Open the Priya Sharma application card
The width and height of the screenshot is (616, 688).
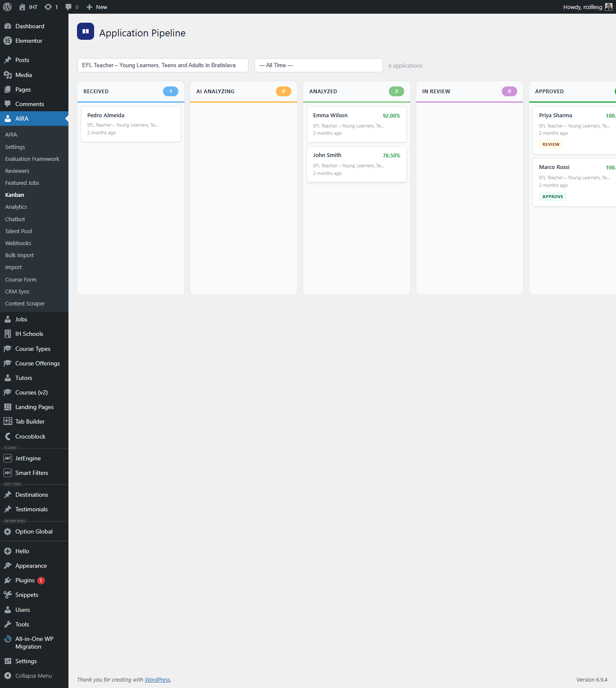pos(574,130)
